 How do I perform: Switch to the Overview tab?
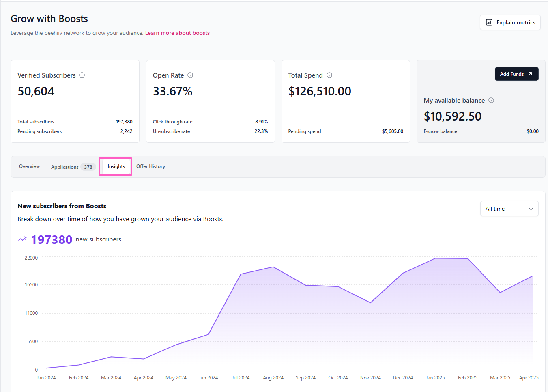pos(29,166)
